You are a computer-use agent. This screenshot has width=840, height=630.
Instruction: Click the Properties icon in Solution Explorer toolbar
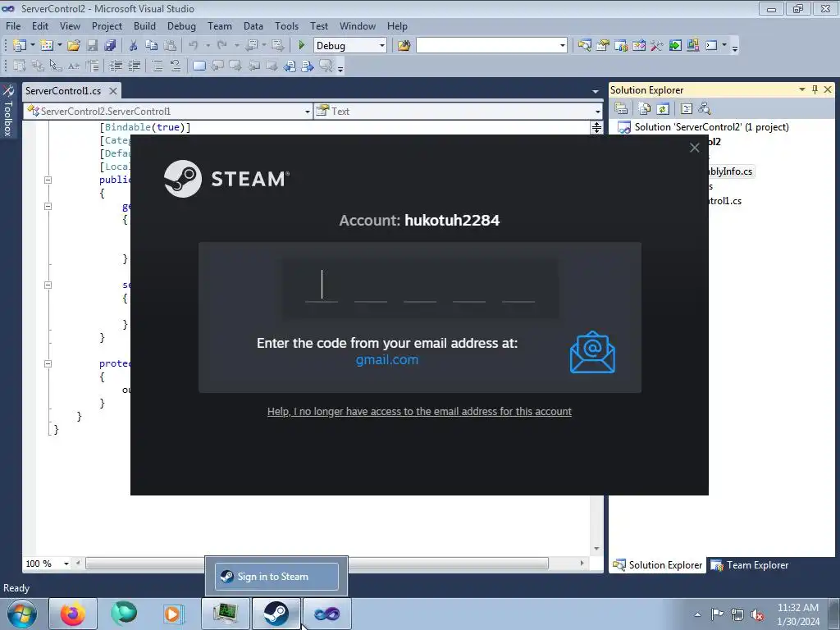click(621, 109)
